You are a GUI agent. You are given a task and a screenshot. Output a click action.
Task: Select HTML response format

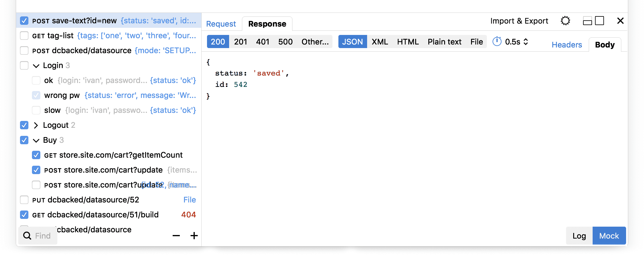408,42
